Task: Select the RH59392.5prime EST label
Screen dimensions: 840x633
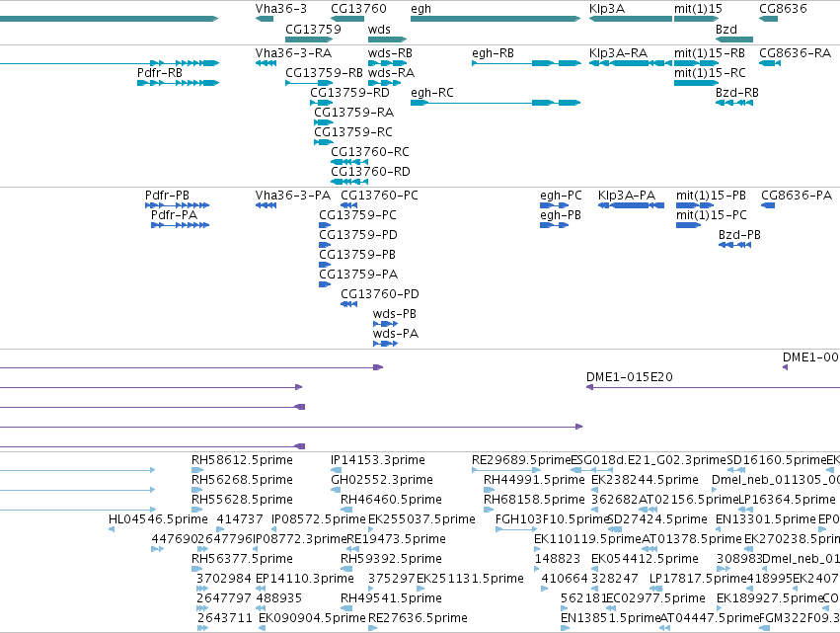Action: (x=391, y=559)
